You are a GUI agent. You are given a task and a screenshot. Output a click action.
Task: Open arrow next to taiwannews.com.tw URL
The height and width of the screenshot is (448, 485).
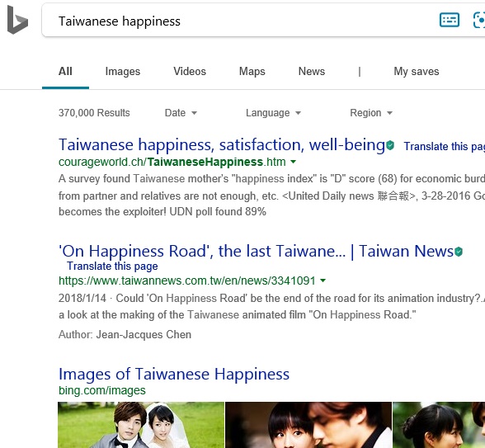point(323,281)
